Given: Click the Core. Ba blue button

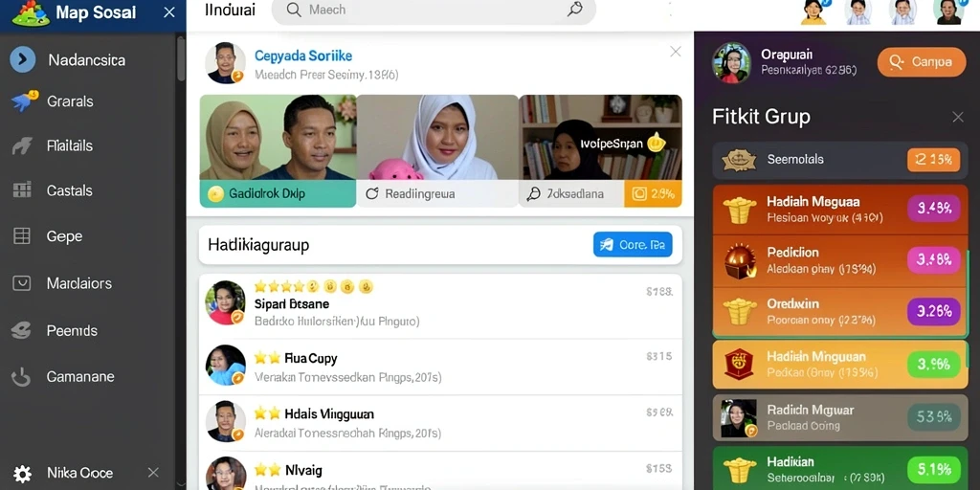Looking at the screenshot, I should pos(633,244).
